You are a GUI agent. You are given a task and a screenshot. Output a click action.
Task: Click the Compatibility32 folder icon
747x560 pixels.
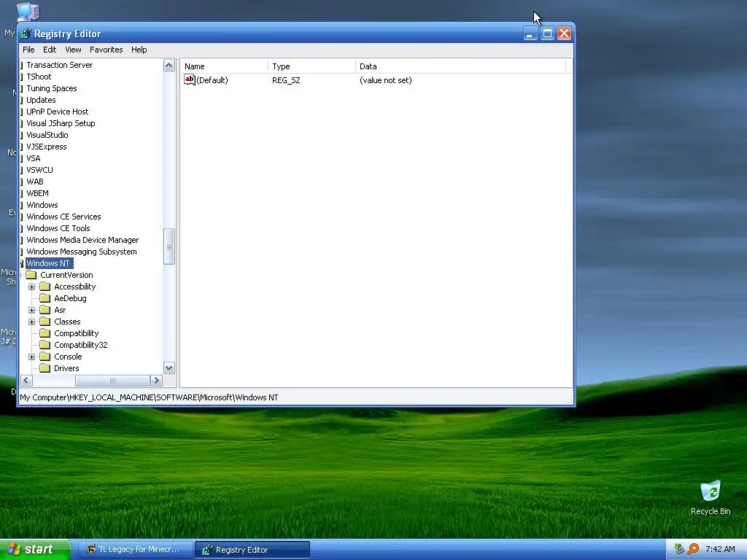(44, 345)
